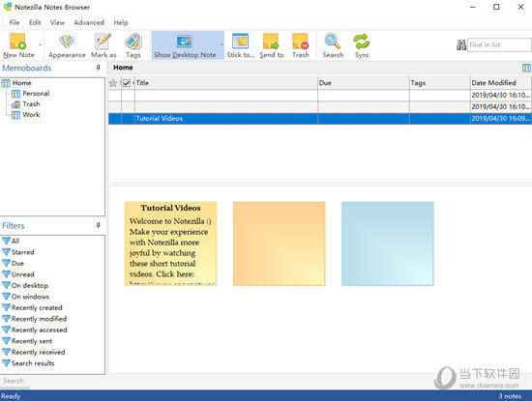This screenshot has width=532, height=401.
Task: Select the Trash memoboard
Action: 31,104
